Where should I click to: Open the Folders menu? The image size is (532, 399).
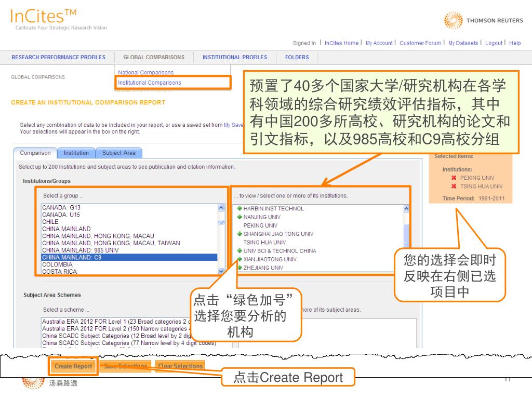coord(297,57)
